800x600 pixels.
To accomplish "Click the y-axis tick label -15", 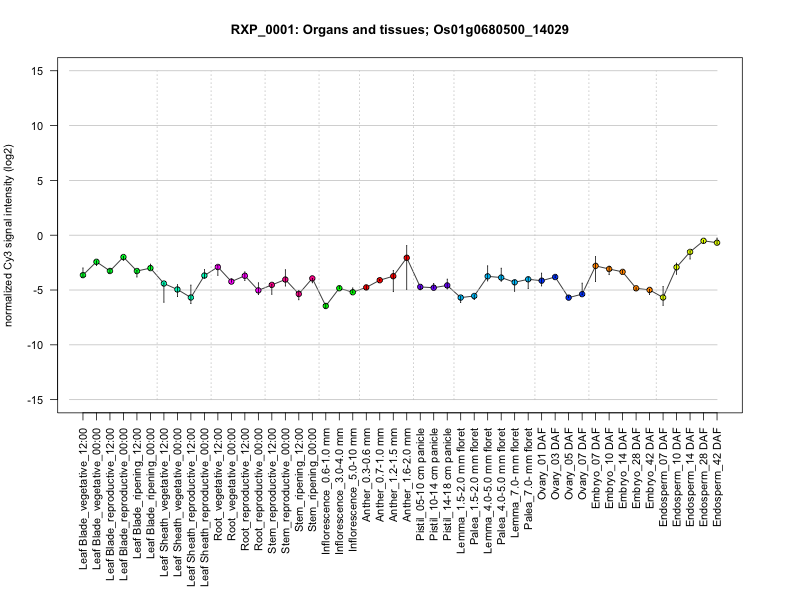I will [x=35, y=400].
